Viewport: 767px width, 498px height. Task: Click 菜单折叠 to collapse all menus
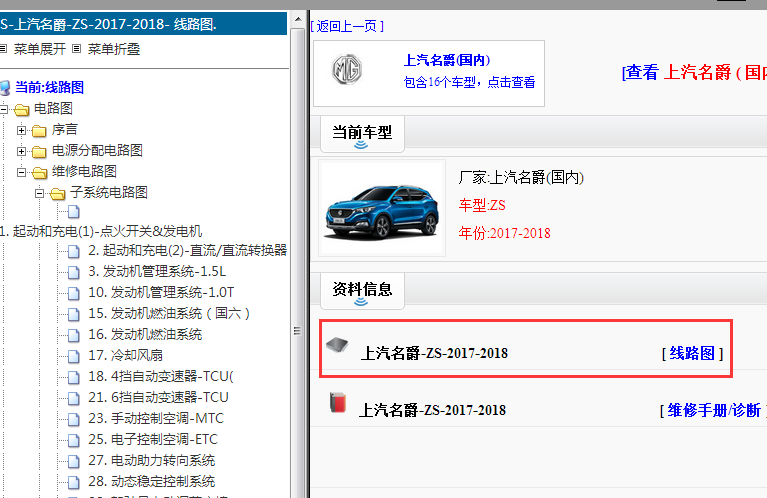113,49
